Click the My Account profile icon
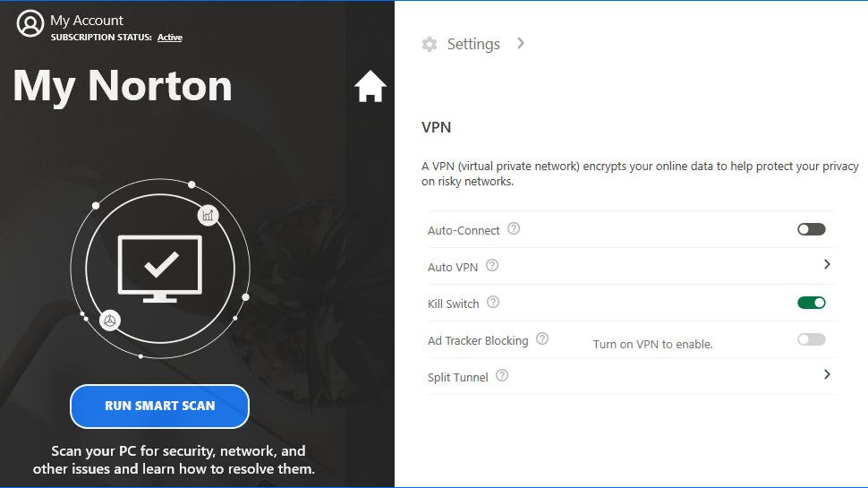This screenshot has height=488, width=868. (30, 24)
